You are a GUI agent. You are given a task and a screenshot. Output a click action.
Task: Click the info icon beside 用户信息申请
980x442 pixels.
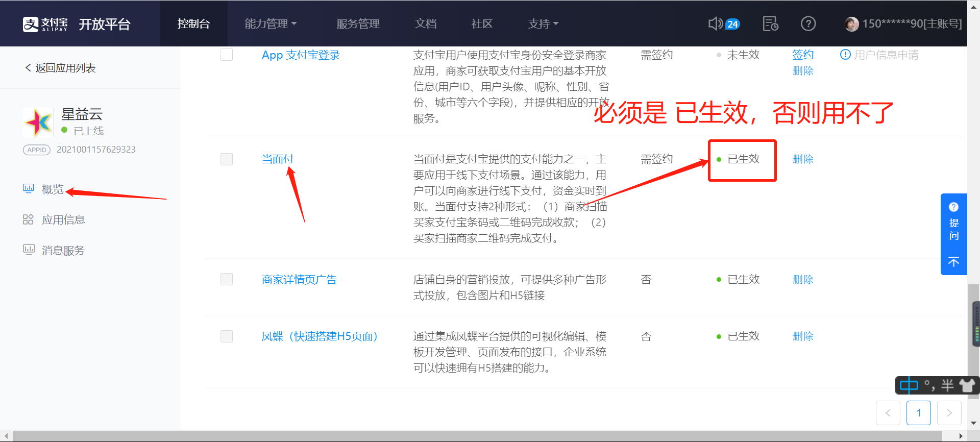845,54
